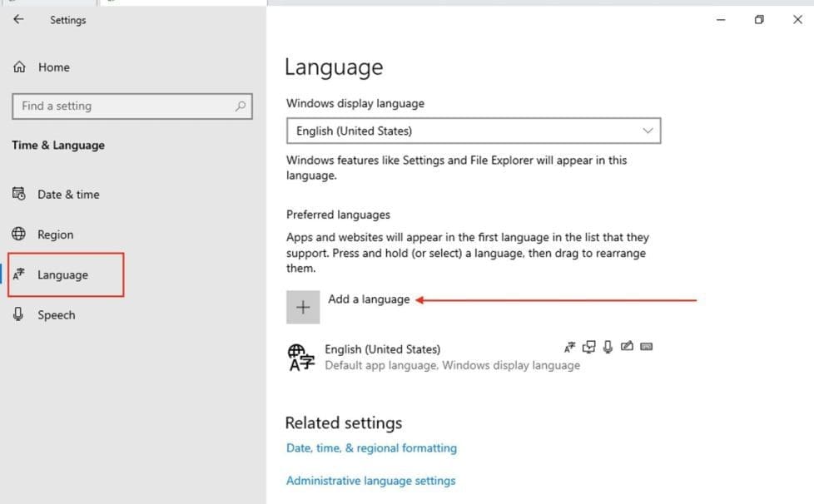
Task: Open the Windows display language dropdown
Action: pos(473,131)
